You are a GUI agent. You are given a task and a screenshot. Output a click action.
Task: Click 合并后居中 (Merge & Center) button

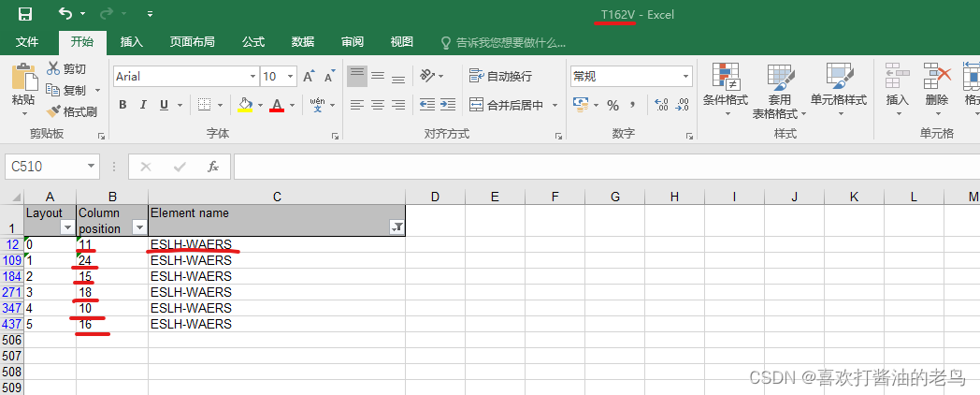(507, 105)
